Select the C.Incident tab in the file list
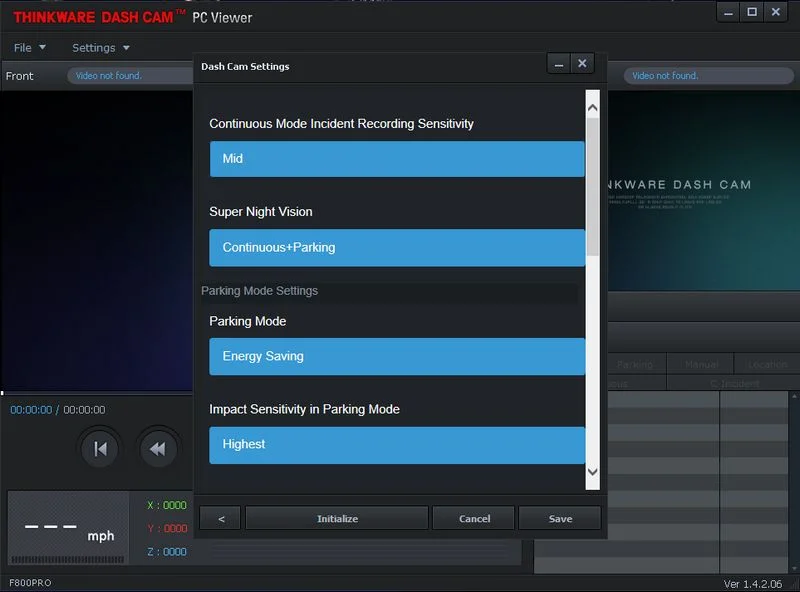The height and width of the screenshot is (592, 800). pos(734,383)
